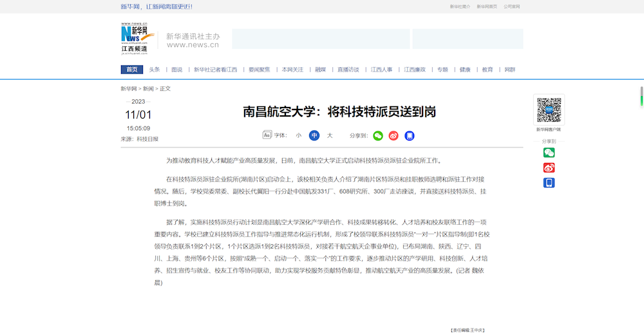This screenshot has height=335, width=644.
Task: Click the slogan 新华网,让新闻离你更近!
Action: (156, 6)
